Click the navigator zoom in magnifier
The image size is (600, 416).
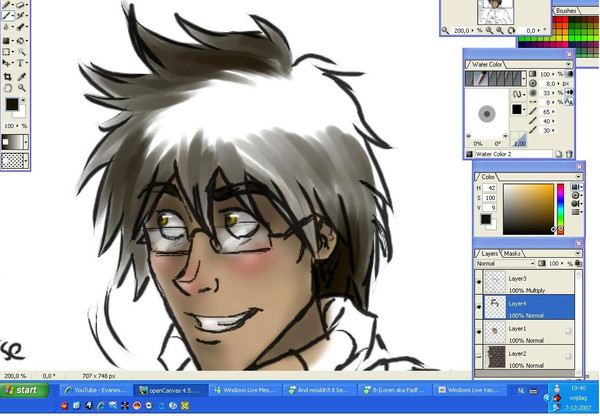(x=500, y=30)
